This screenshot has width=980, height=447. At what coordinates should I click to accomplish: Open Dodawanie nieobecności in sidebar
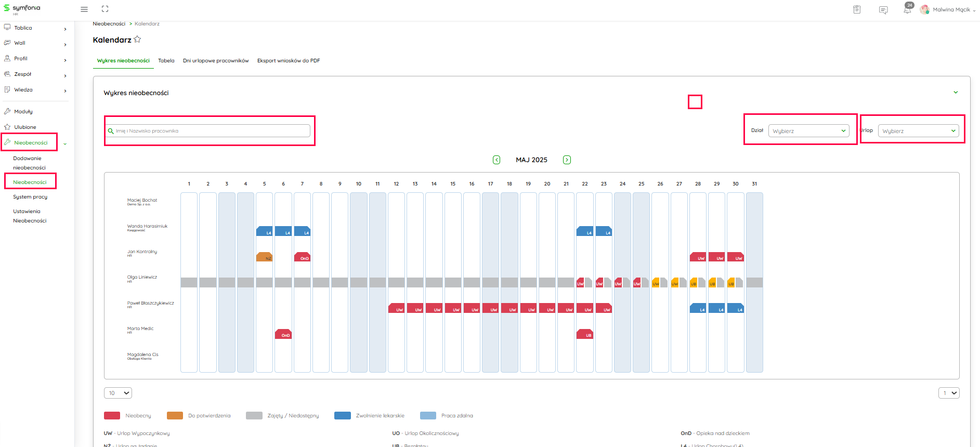click(29, 163)
